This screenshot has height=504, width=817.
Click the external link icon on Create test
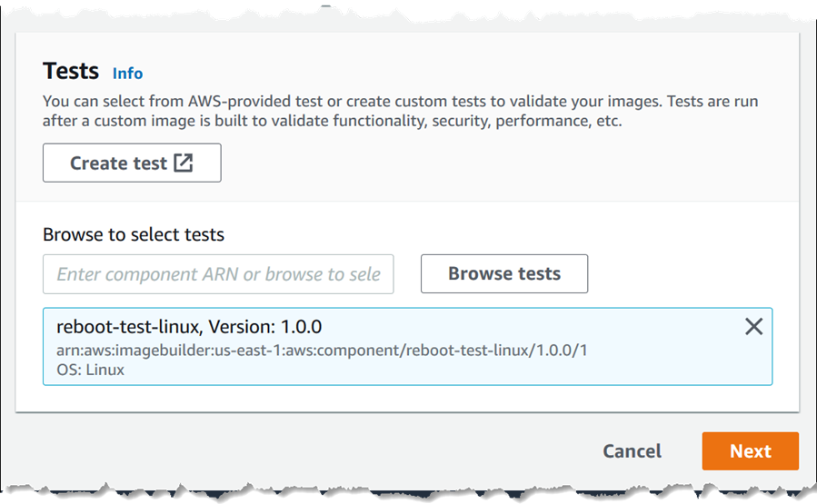pos(184,163)
